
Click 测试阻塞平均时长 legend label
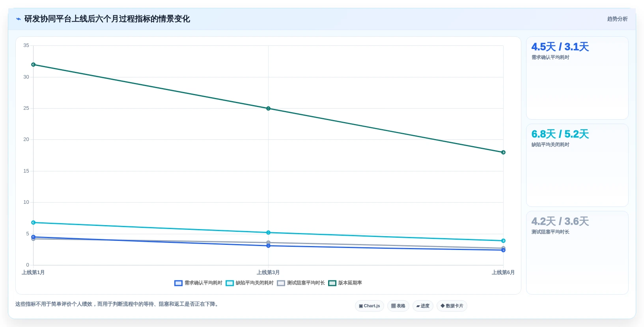point(306,283)
